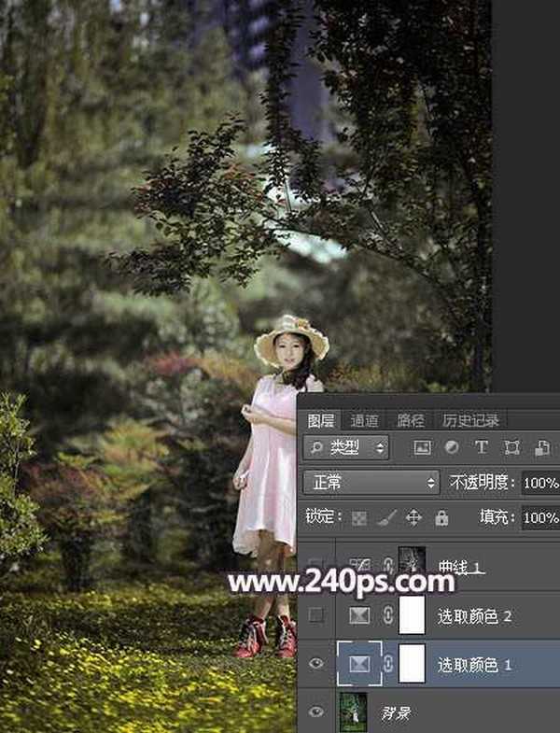Screen dimensions: 560x733
Task: Click the adjustment layer filter icon
Action: click(x=452, y=448)
